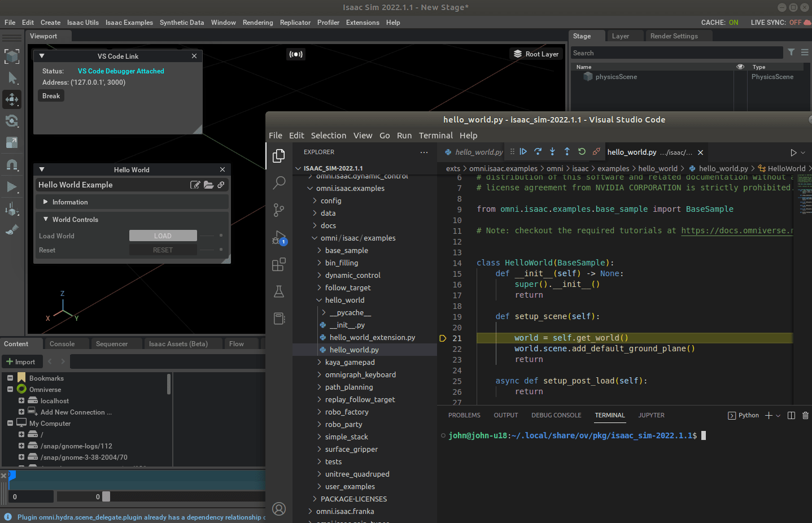Click the link icon beside Hello World Example
Screen dimensions: 812x523
coord(221,185)
